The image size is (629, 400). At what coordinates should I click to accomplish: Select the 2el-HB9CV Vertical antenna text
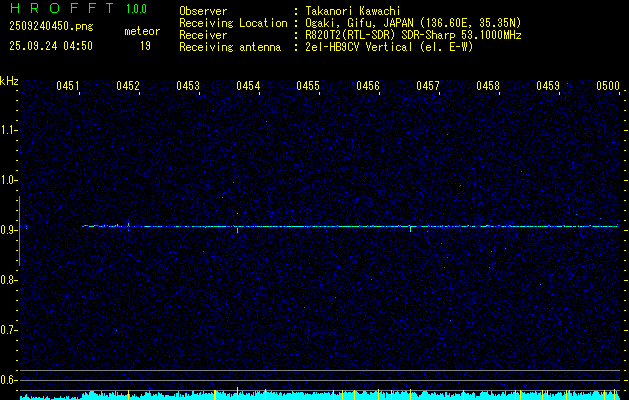coord(390,47)
